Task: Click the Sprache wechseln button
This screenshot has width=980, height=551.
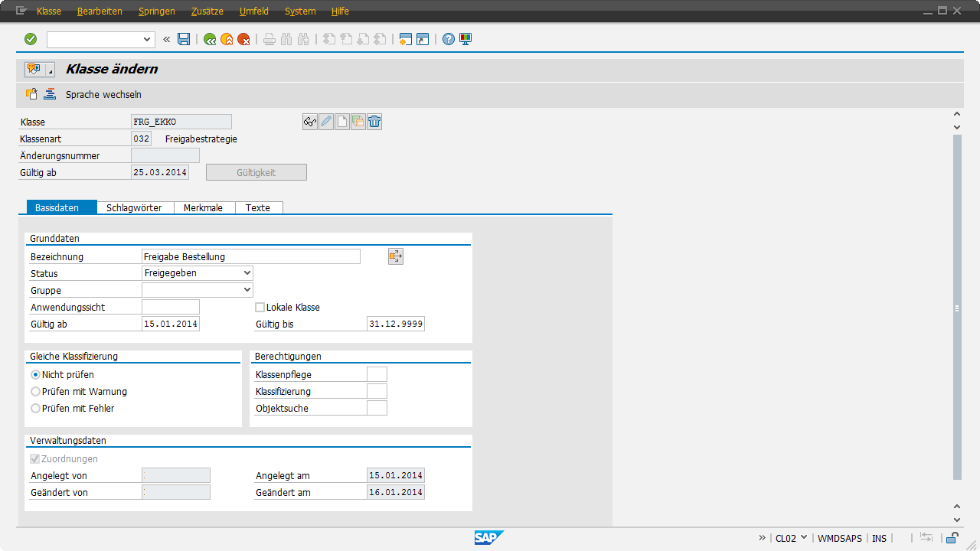Action: (x=103, y=95)
